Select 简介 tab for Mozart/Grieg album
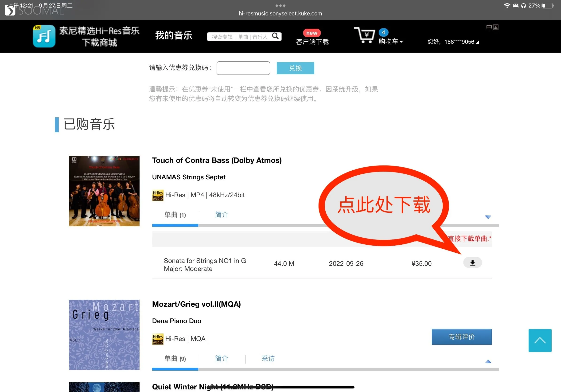The image size is (561, 392). point(222,359)
